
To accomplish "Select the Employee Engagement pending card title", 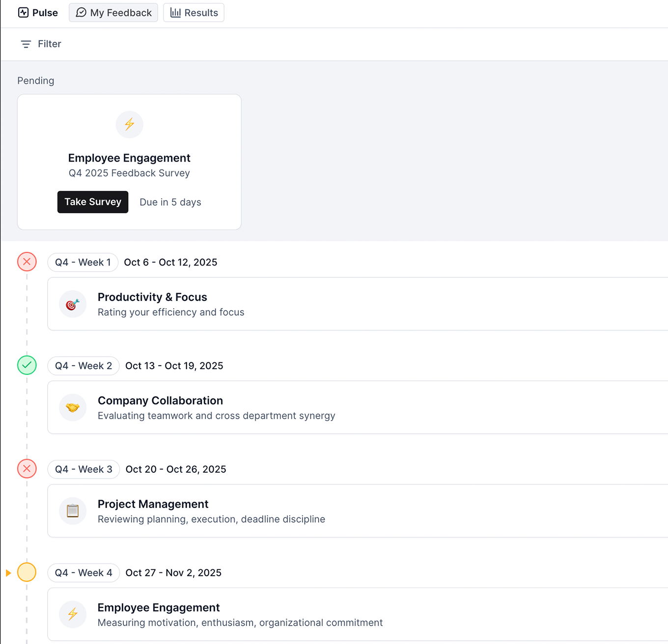I will [129, 158].
